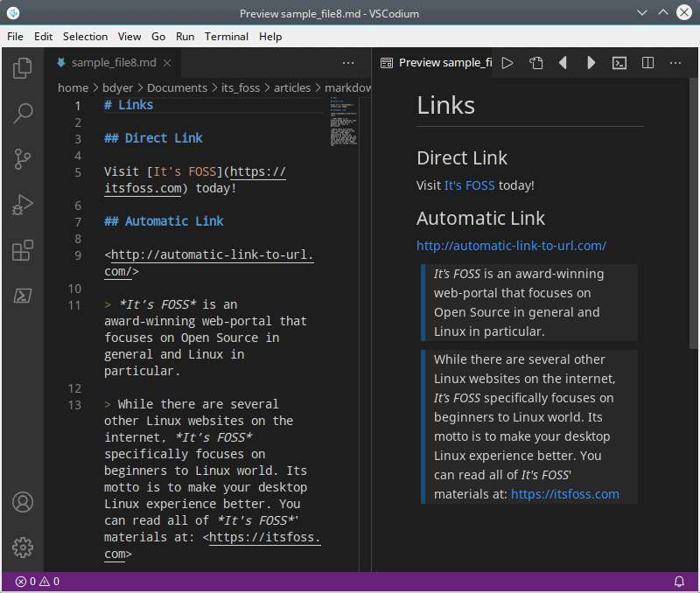Follow the automatic-link-to-url.com link in preview

coord(511,246)
